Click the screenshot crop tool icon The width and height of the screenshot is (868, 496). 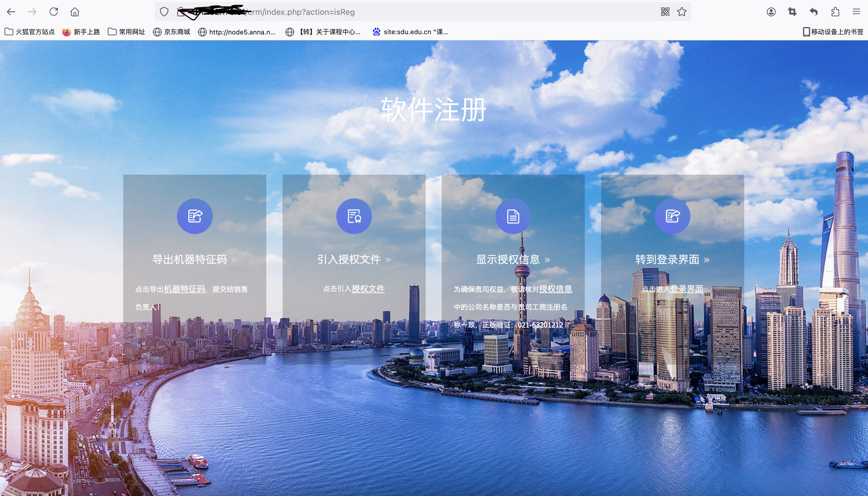792,12
